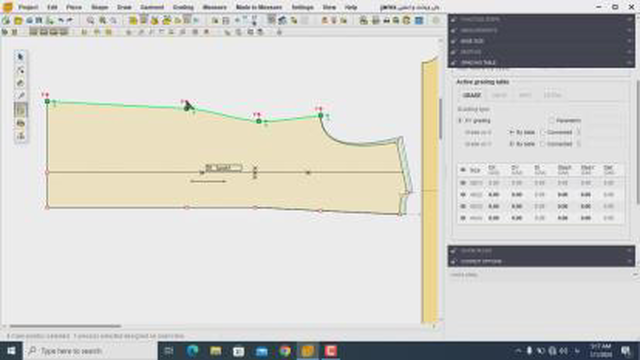Click the DY column header in grading table
This screenshot has width=640, height=360.
pos(516,170)
